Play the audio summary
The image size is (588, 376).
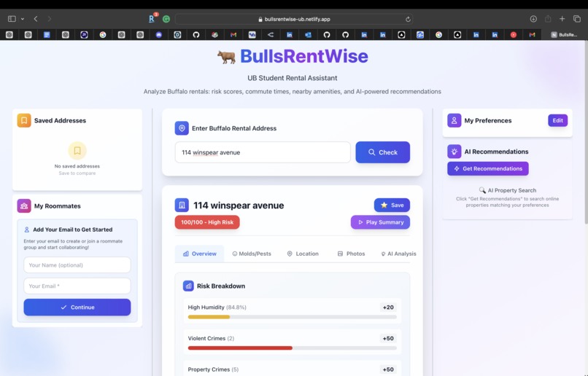[380, 222]
